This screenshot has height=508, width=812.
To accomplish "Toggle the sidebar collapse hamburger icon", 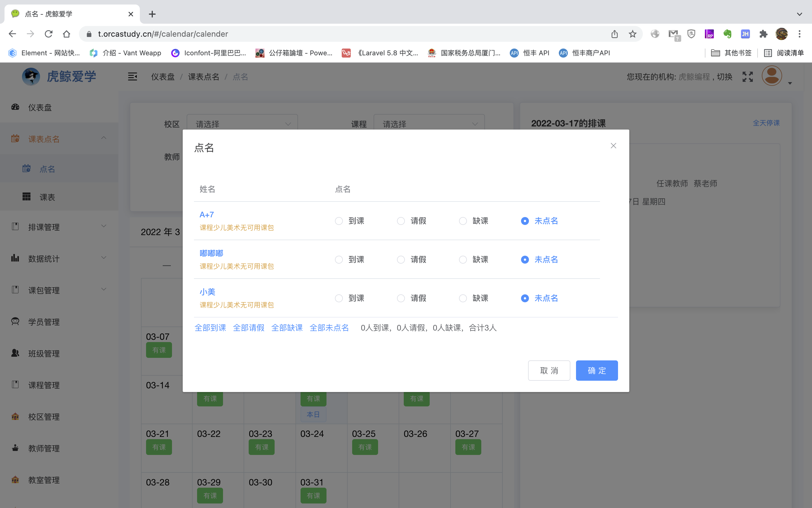I will 133,76.
